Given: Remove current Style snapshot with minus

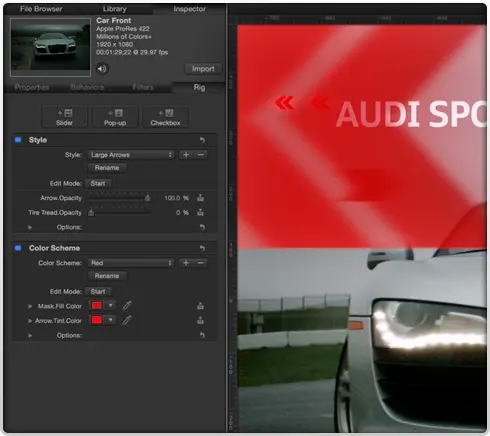Looking at the screenshot, I should point(201,155).
